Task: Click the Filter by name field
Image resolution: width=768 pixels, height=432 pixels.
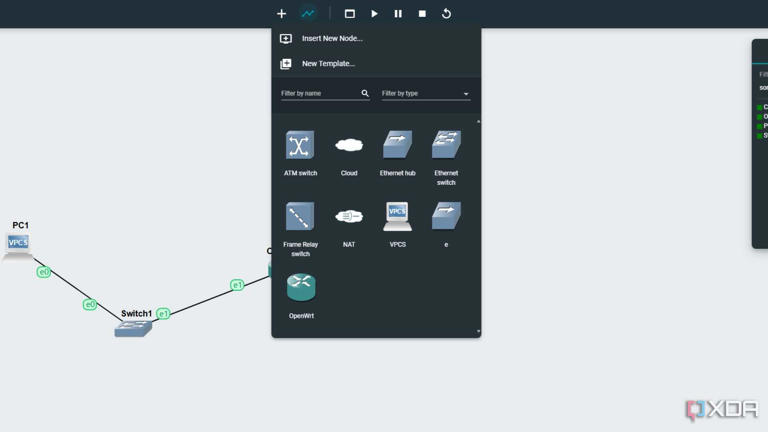Action: pos(319,94)
